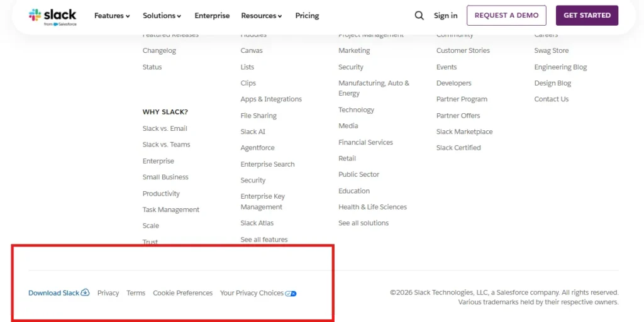
Task: Open Health & Life Sciences link
Action: pos(372,207)
